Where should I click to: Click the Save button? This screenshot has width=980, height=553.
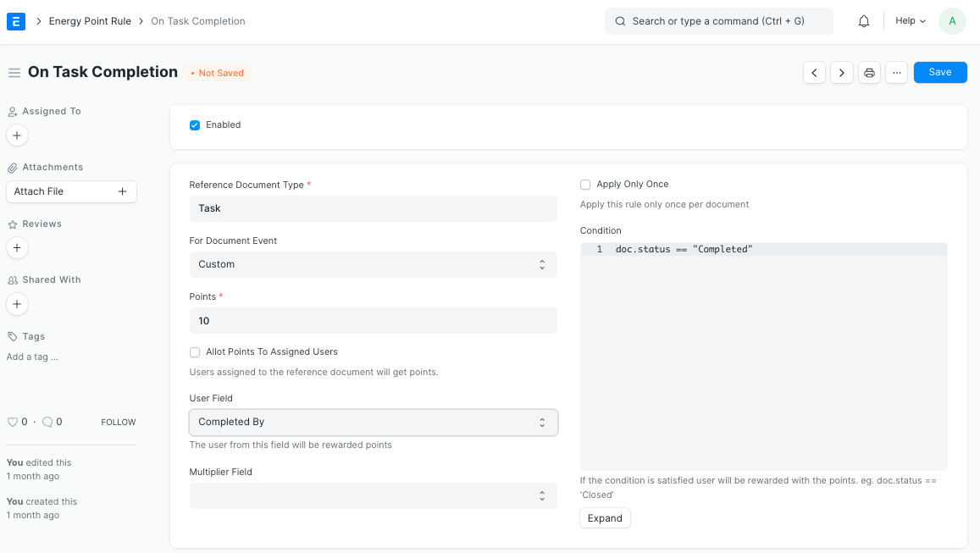[x=939, y=73]
